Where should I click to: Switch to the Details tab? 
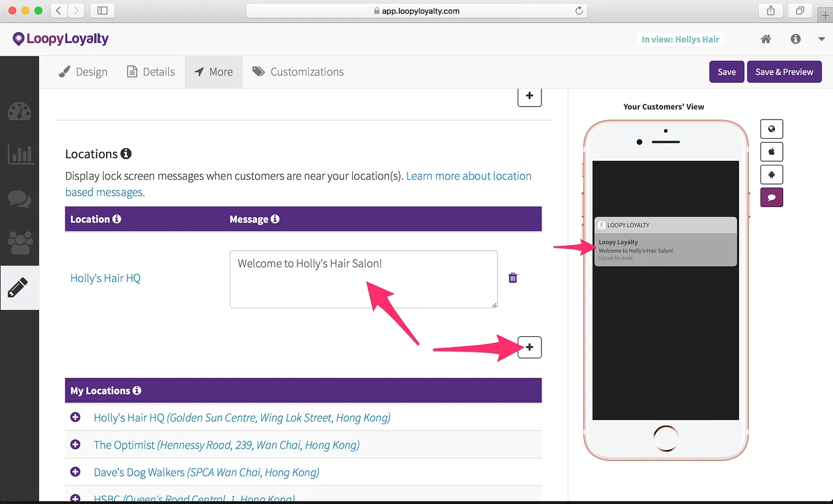(151, 72)
